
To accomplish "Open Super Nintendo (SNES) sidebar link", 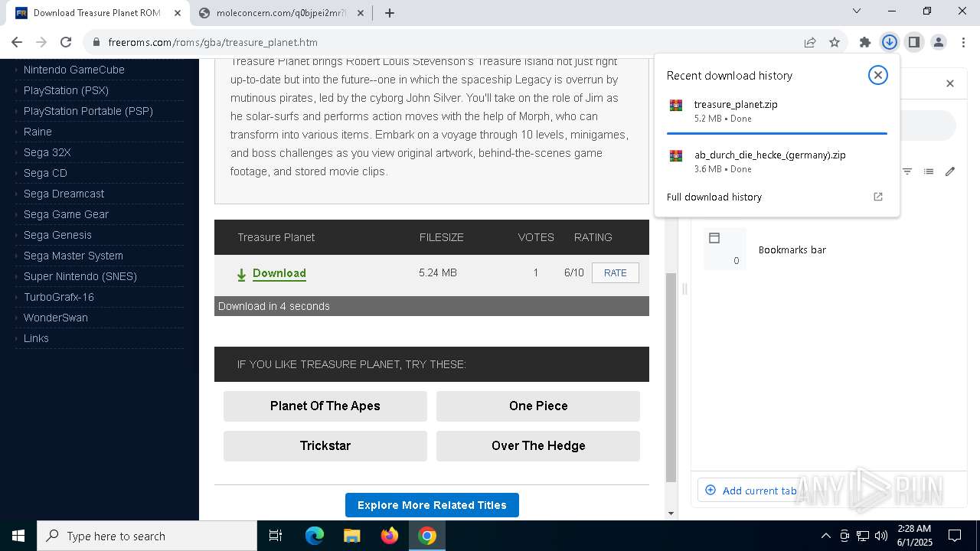I will pos(80,276).
